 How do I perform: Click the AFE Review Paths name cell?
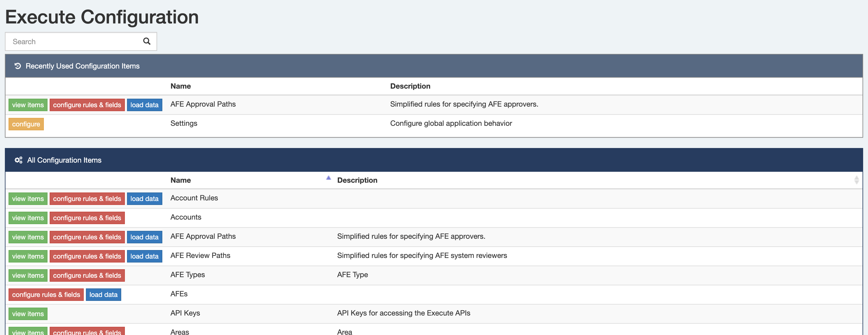[x=200, y=256]
